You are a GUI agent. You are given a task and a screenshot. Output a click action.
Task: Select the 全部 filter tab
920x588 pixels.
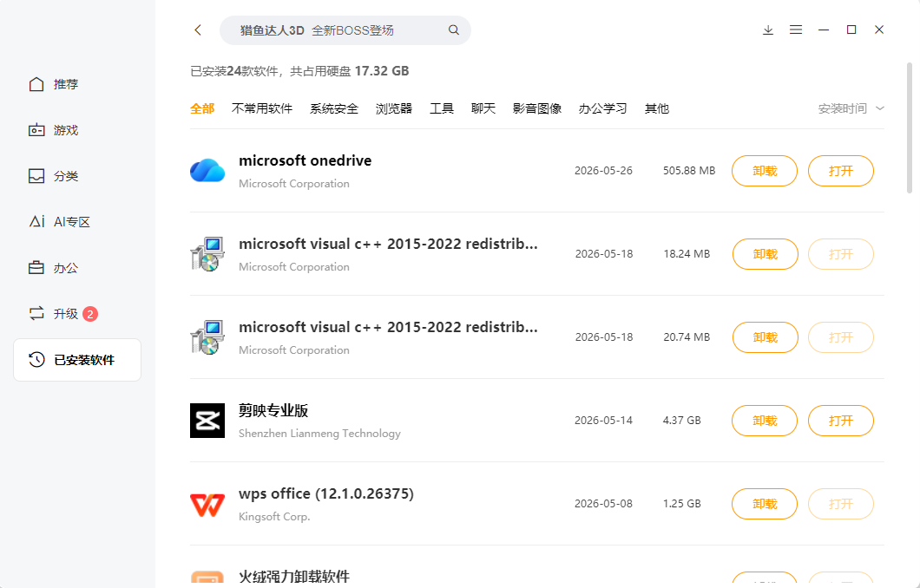[x=202, y=108]
